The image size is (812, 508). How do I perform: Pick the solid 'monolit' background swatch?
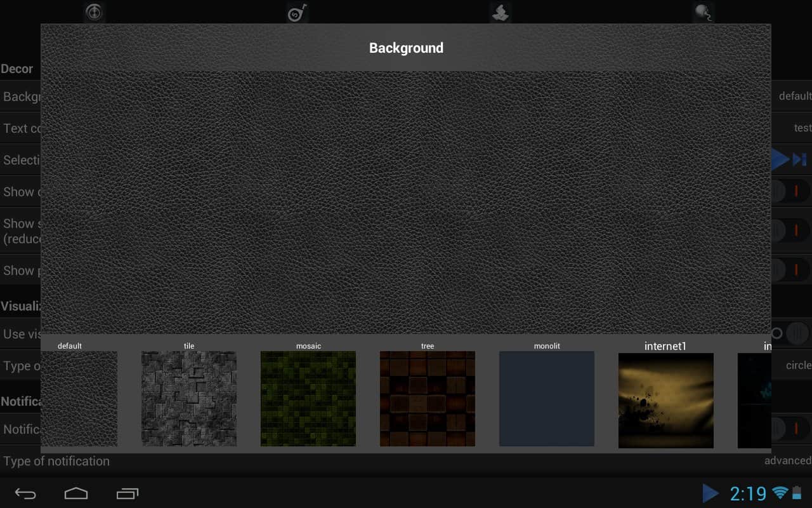(x=547, y=398)
